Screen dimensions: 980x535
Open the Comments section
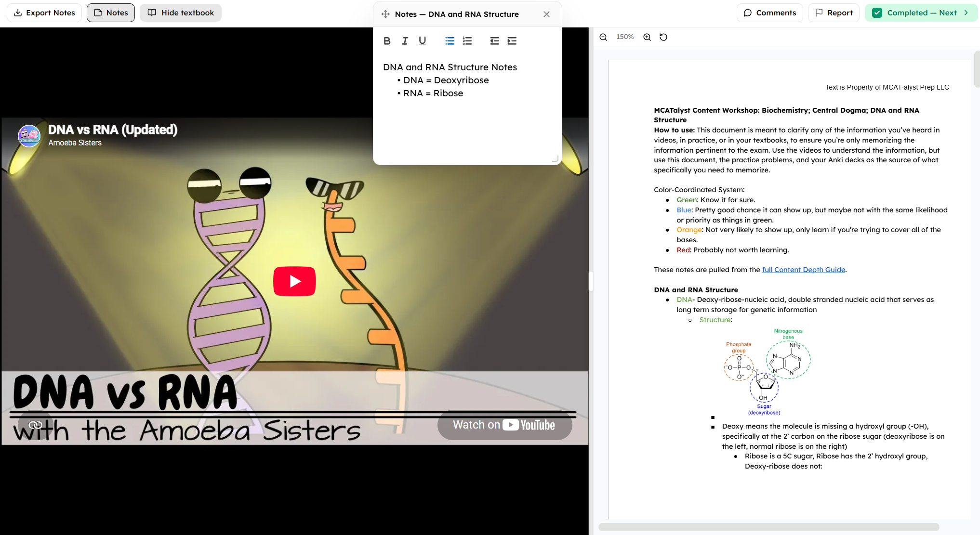point(769,13)
